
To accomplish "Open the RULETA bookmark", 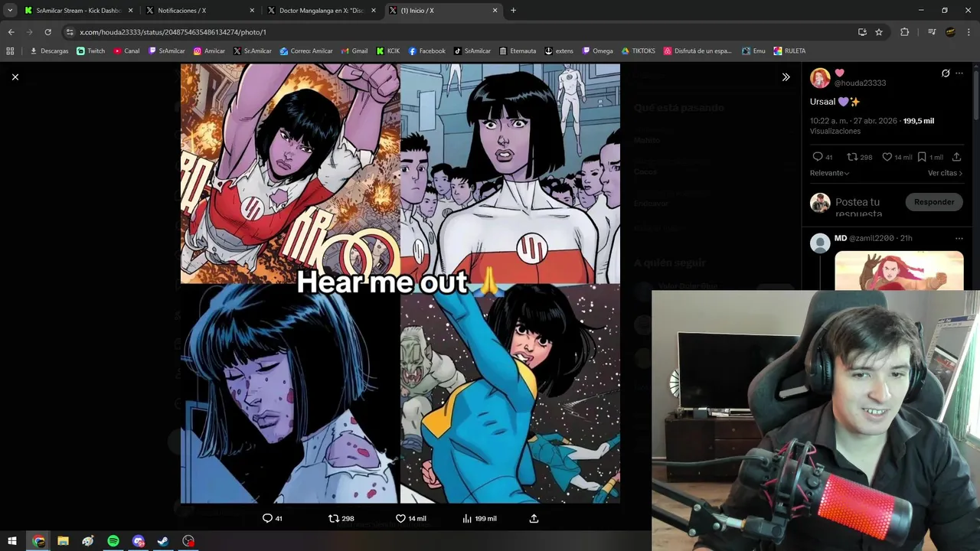I will click(x=789, y=51).
